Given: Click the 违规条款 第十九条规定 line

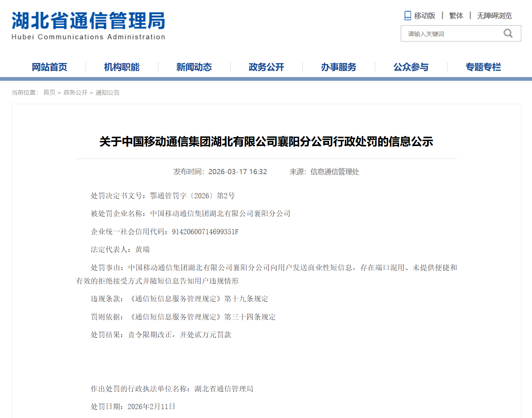Looking at the screenshot, I should click(x=179, y=299).
